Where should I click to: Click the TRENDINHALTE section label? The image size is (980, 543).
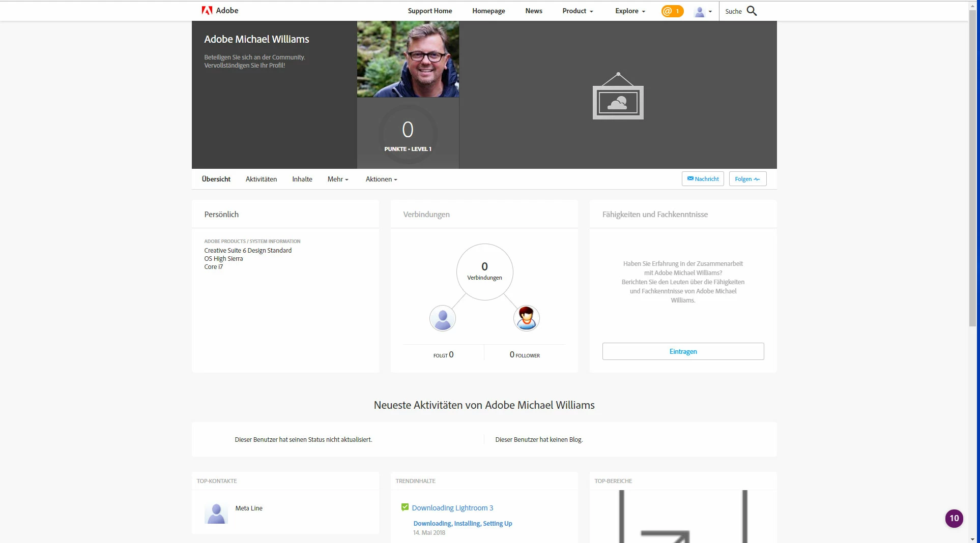click(x=415, y=481)
